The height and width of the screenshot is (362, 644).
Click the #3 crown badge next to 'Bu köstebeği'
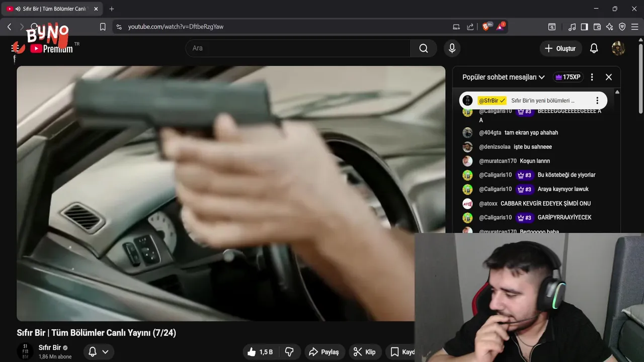[x=524, y=175]
